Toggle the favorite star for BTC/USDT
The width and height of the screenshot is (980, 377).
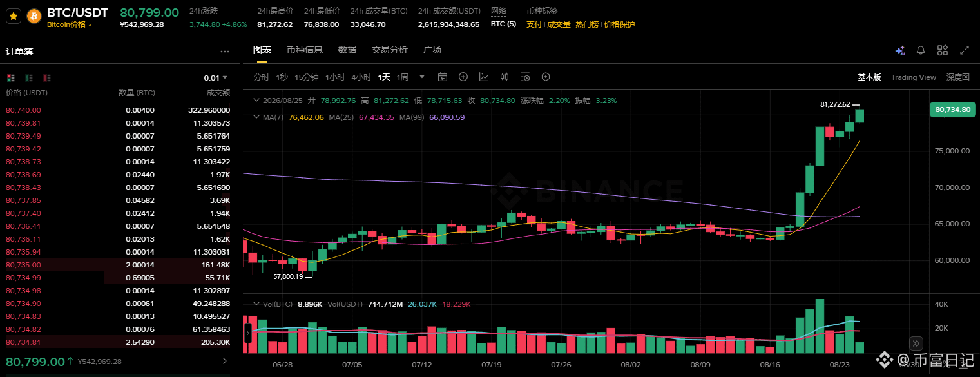click(14, 16)
